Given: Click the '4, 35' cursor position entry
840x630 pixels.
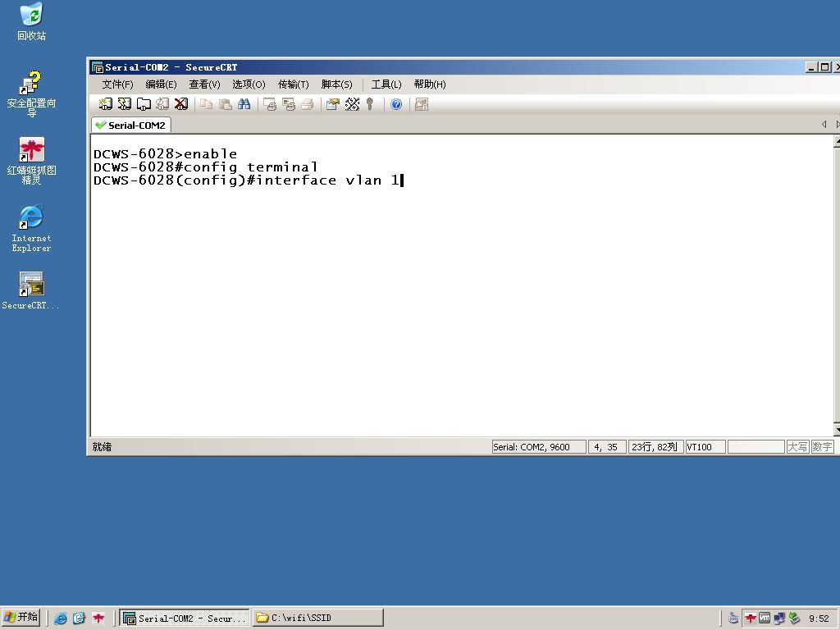Looking at the screenshot, I should coord(606,447).
